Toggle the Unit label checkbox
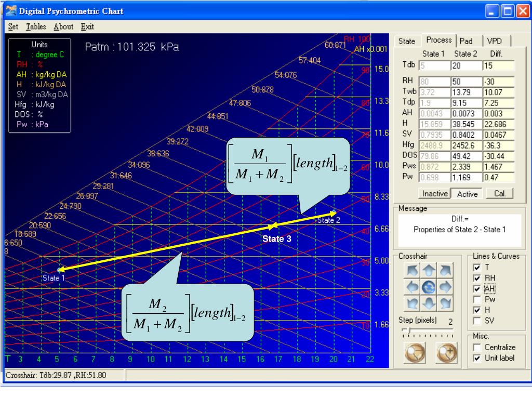The height and width of the screenshot is (399, 532). point(477,358)
